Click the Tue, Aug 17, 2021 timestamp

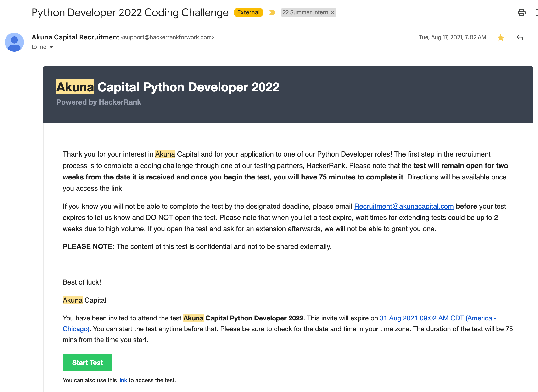(452, 37)
